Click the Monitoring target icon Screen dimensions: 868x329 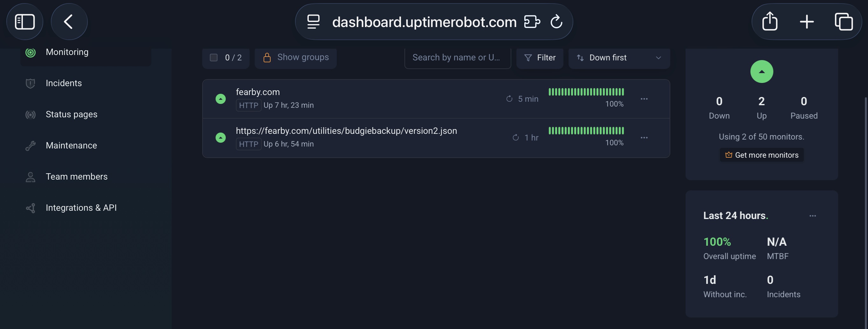click(x=31, y=52)
